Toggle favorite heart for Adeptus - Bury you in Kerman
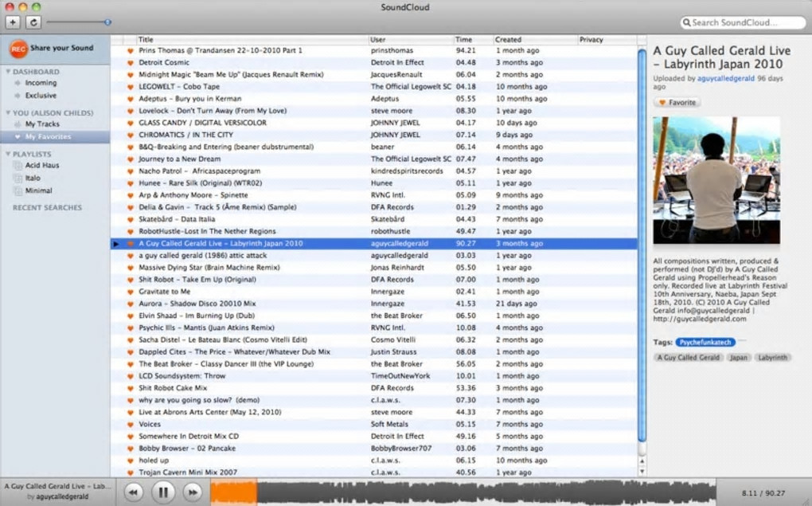812x506 pixels. [x=131, y=99]
